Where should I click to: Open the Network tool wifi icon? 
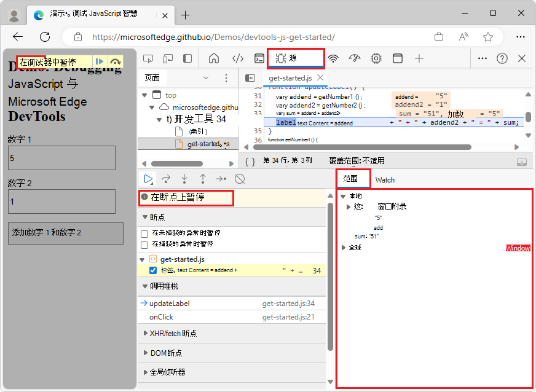click(x=333, y=58)
